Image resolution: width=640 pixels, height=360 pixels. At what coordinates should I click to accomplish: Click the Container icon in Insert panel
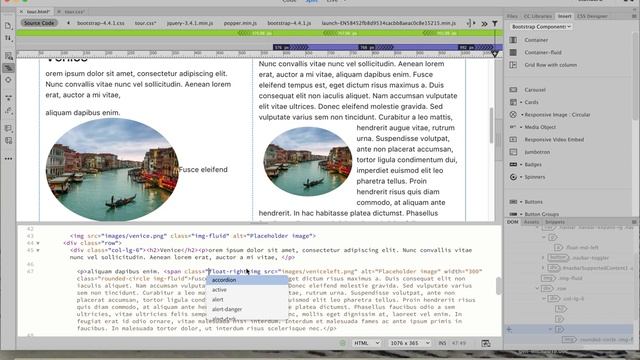point(513,40)
